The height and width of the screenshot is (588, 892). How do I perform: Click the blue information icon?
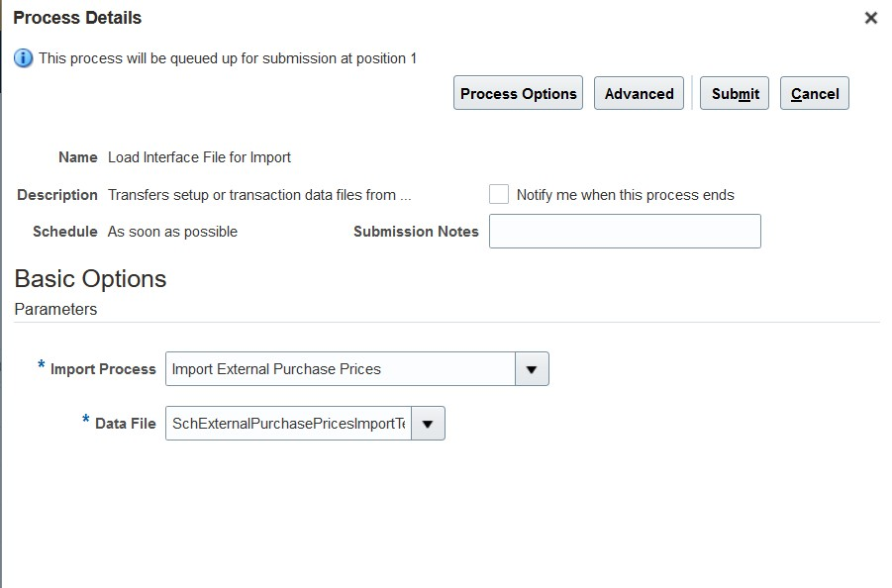coord(24,58)
